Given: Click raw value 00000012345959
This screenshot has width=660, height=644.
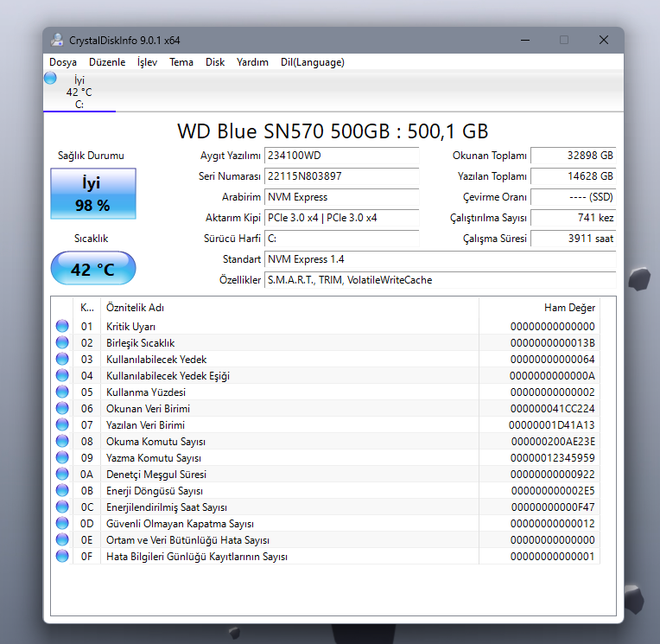Looking at the screenshot, I should click(x=552, y=458).
